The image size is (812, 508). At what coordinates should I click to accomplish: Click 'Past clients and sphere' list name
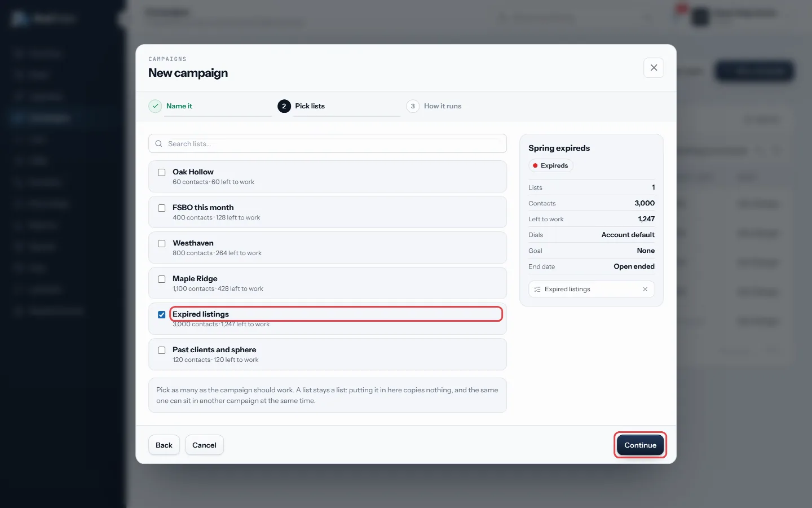pyautogui.click(x=214, y=349)
